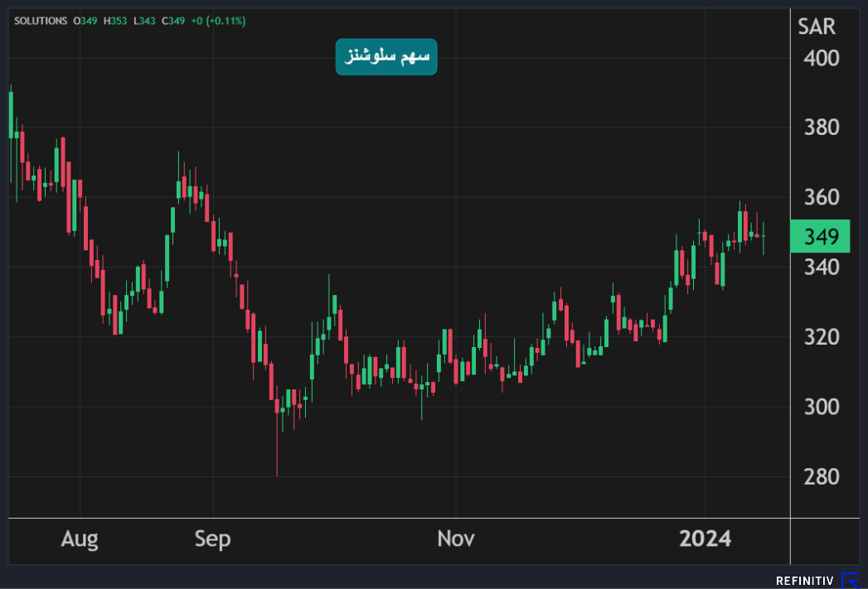Click the Nov label on time axis
The height and width of the screenshot is (589, 868).
pyautogui.click(x=455, y=539)
